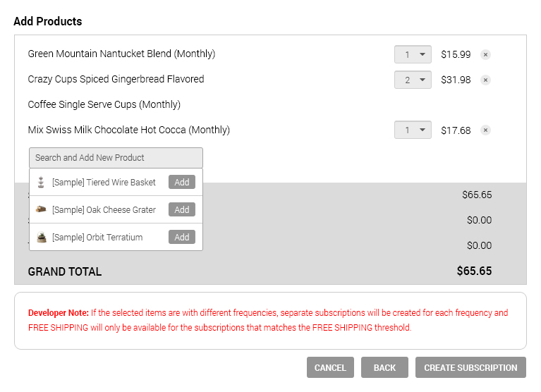Select the [Sample] Orbit Terratium suggestion

pyautogui.click(x=97, y=238)
